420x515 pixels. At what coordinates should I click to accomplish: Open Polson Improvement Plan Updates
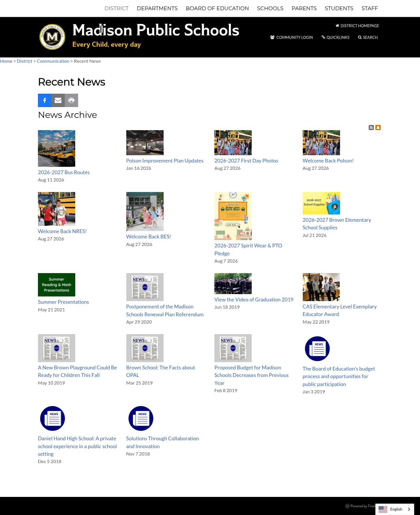coord(165,160)
